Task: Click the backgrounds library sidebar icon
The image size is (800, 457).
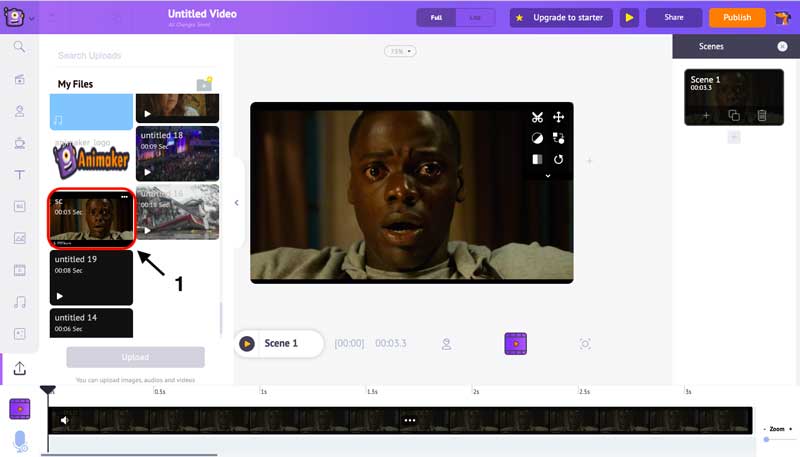Action: [19, 207]
